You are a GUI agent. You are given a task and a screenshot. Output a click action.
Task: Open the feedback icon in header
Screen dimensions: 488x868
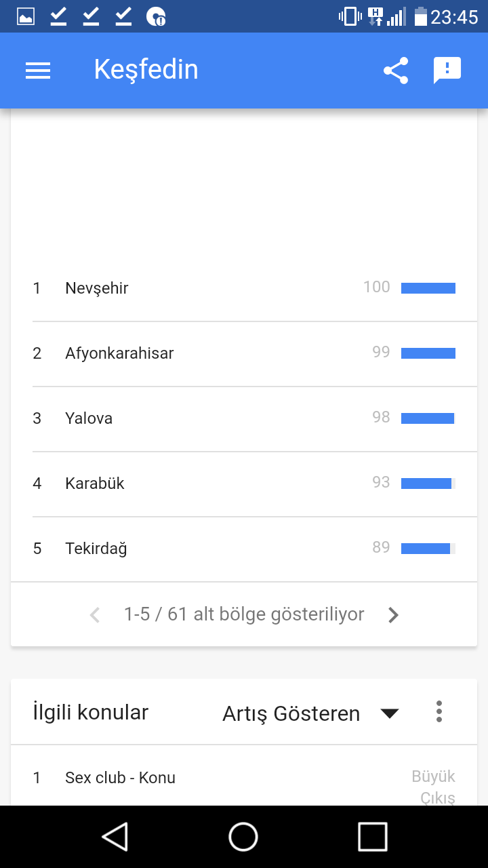(x=447, y=71)
